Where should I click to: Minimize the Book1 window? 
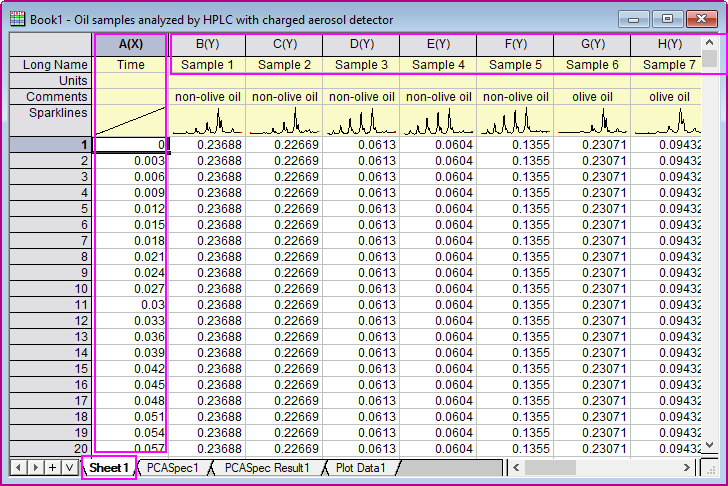tap(633, 19)
